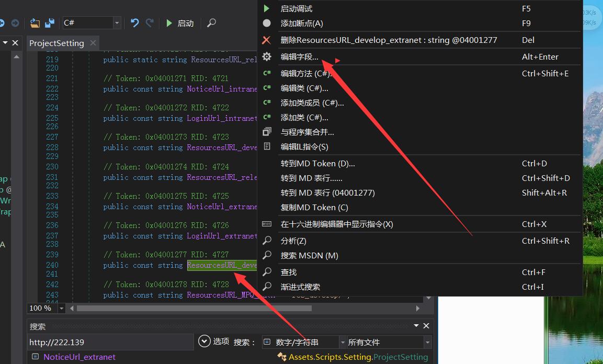This screenshot has height=364, width=603.
Task: Select the NoticeUrl_extranet search result
Action: (x=79, y=357)
